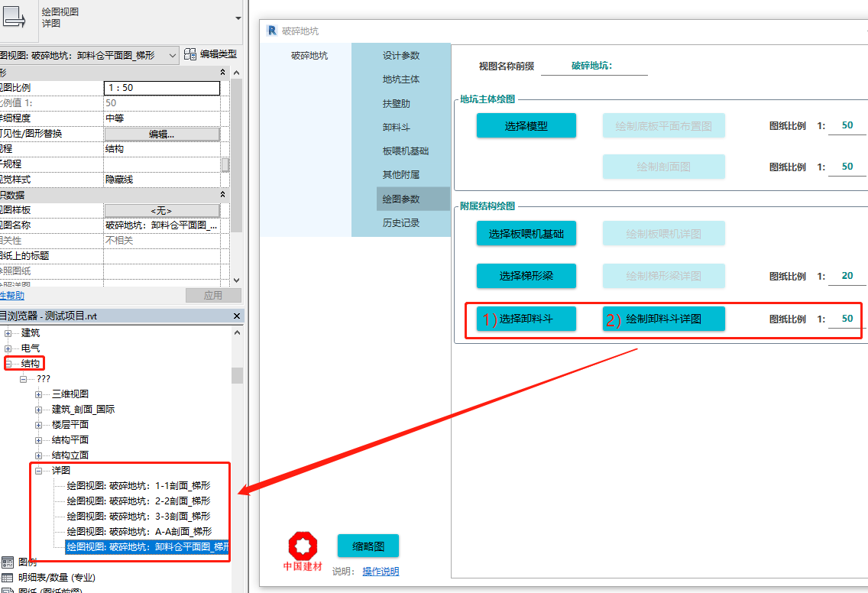The image size is (868, 593).
Task: Select the 卸料斗 tab
Action: 397,128
